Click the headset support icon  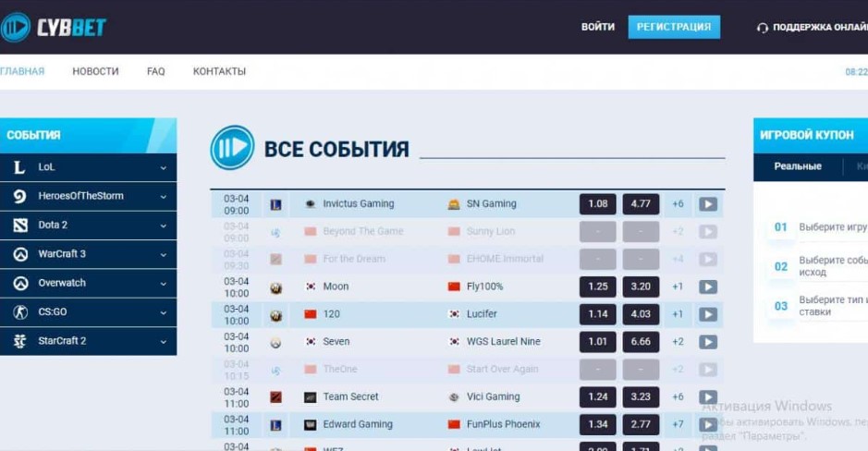tap(763, 28)
